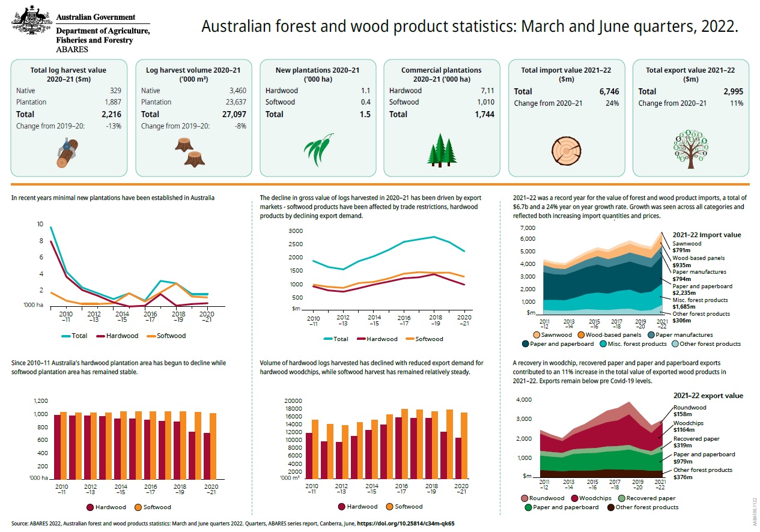Click Sawnwood $791m import label
Image resolution: width=760 pixels, height=532 pixels.
coord(687,247)
